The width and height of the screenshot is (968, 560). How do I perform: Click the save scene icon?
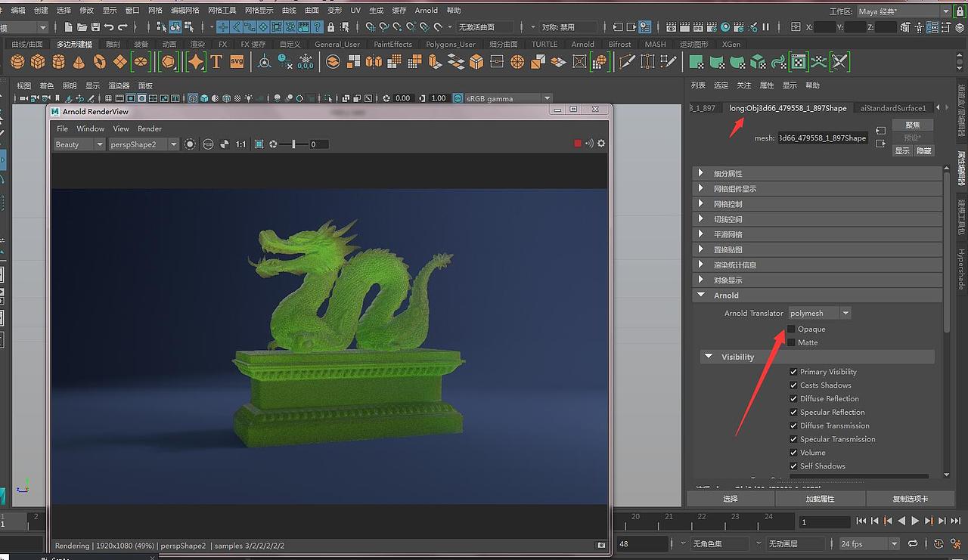click(96, 27)
